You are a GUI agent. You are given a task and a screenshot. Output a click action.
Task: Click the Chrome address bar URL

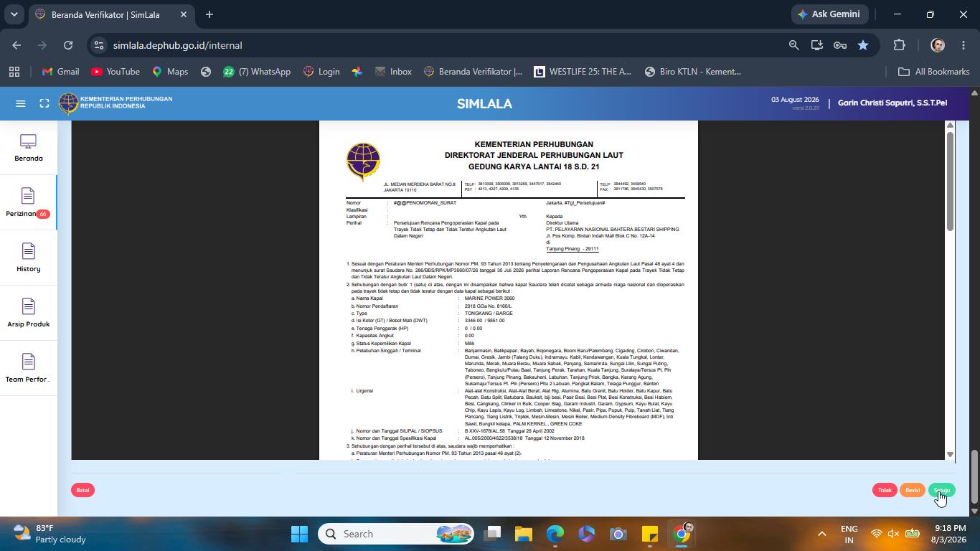pyautogui.click(x=177, y=45)
